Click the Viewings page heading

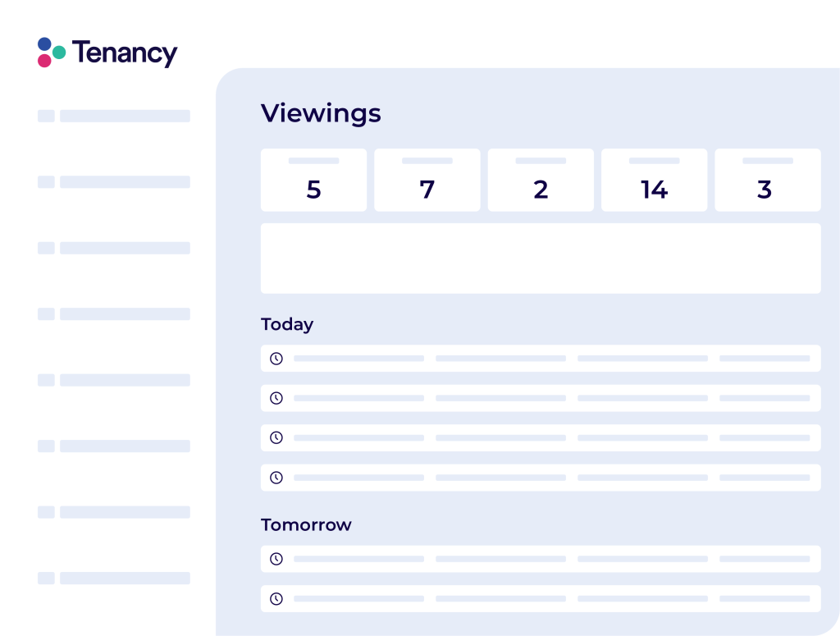click(321, 113)
